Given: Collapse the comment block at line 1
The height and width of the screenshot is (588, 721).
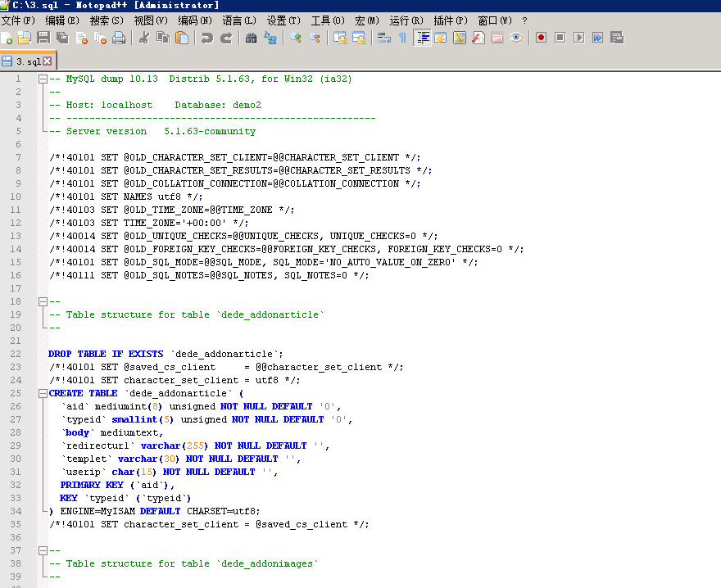Looking at the screenshot, I should coord(43,79).
